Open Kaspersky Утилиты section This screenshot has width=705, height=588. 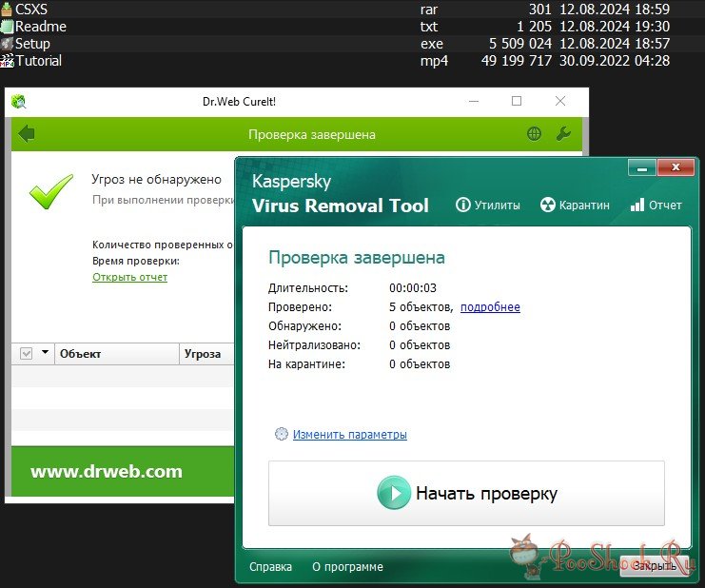tap(488, 205)
